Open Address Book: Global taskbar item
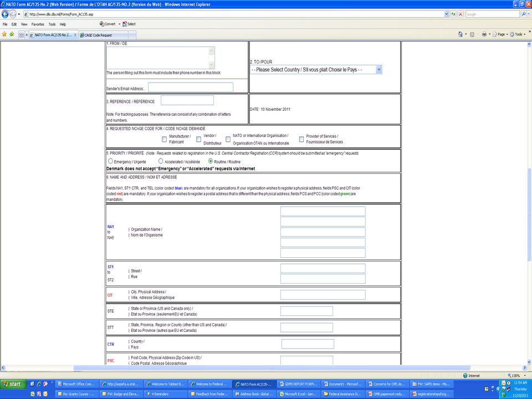This screenshot has height=399, width=532. click(254, 394)
